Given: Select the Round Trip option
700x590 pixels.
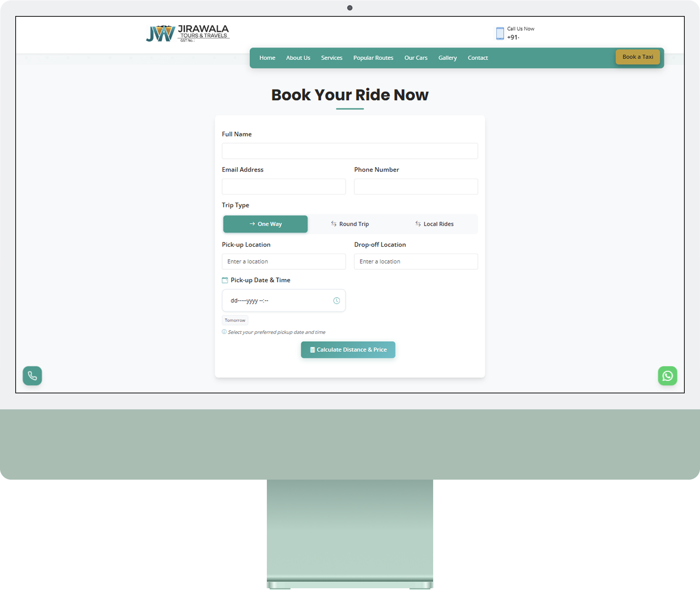Looking at the screenshot, I should 350,224.
